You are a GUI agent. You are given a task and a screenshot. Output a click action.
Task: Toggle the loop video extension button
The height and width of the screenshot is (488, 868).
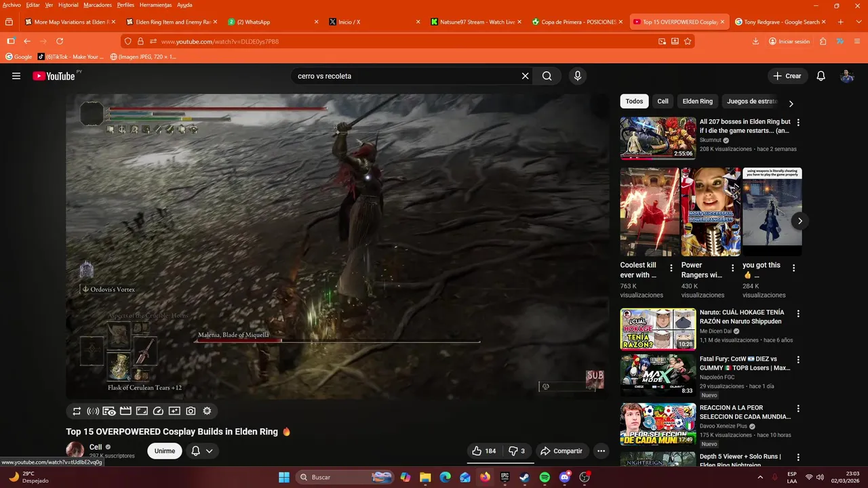click(77, 411)
